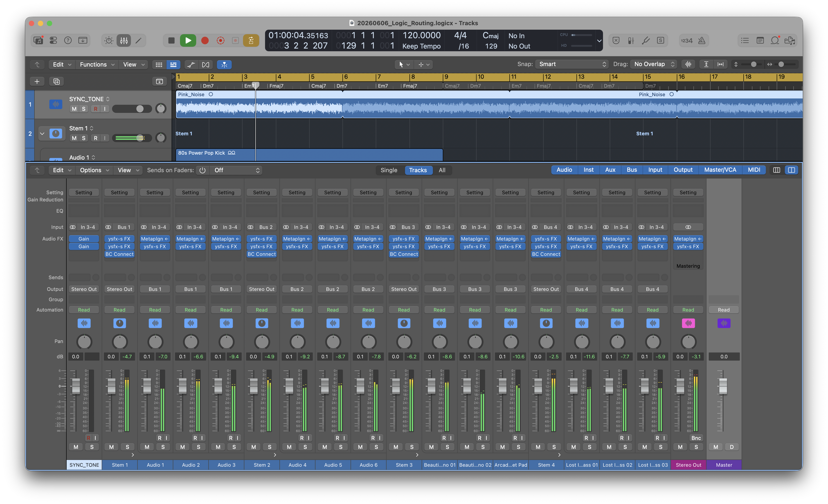Open the Snap Smart dropdown

571,64
